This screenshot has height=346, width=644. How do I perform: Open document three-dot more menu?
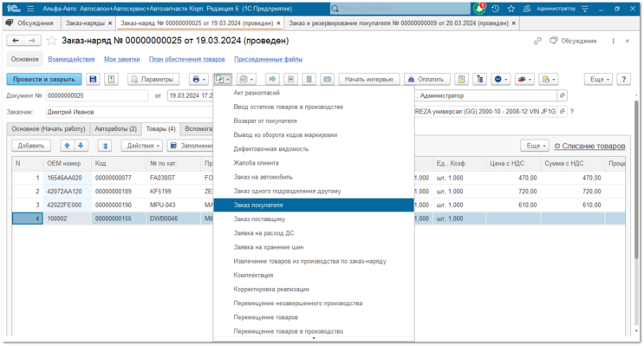coord(613,41)
